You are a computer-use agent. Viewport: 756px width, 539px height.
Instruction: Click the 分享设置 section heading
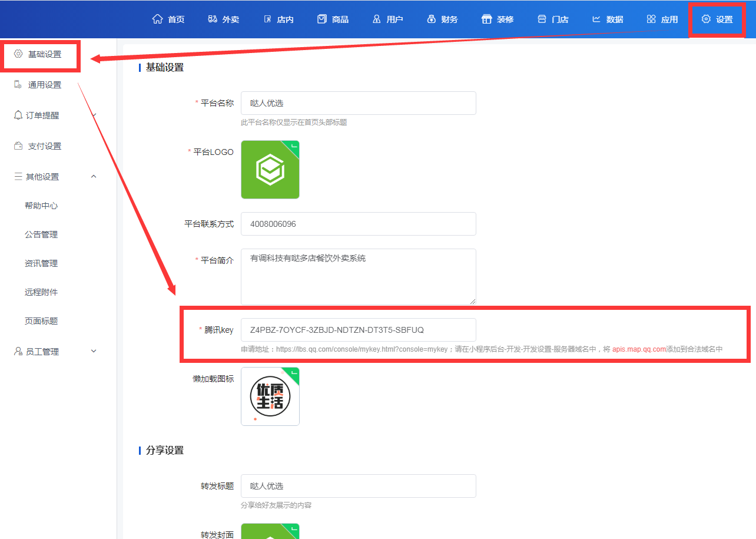165,451
